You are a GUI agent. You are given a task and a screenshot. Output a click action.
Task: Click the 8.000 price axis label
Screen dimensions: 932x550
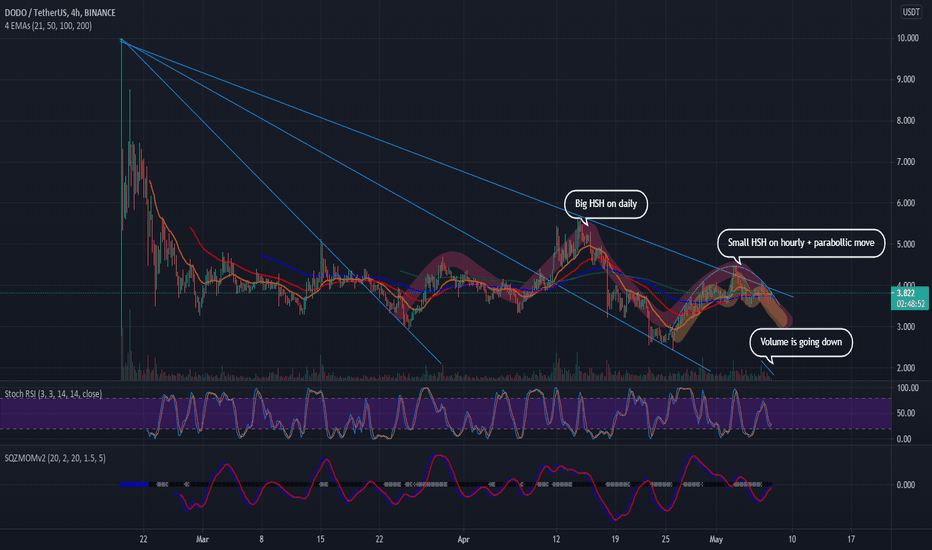[906, 121]
